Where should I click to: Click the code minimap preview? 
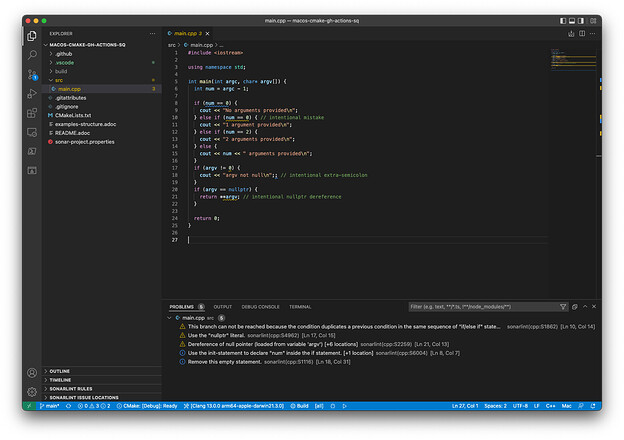click(573, 59)
